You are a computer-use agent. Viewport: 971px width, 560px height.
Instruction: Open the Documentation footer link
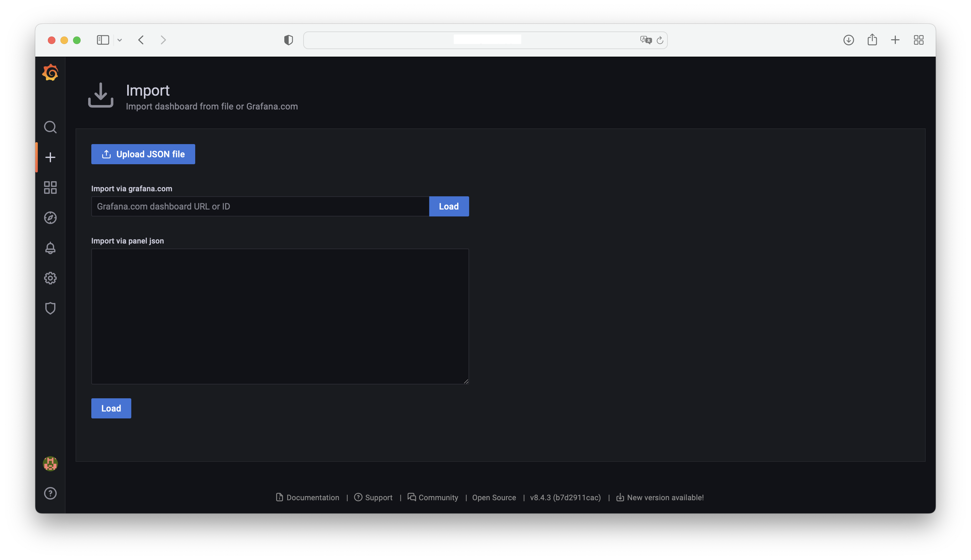(308, 497)
